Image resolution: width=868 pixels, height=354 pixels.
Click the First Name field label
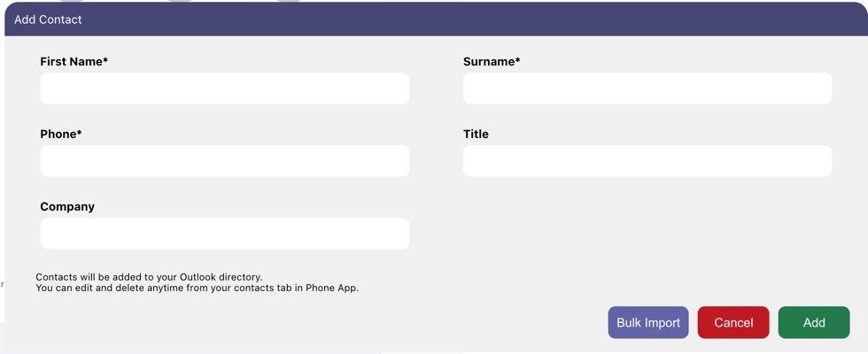pos(71,62)
